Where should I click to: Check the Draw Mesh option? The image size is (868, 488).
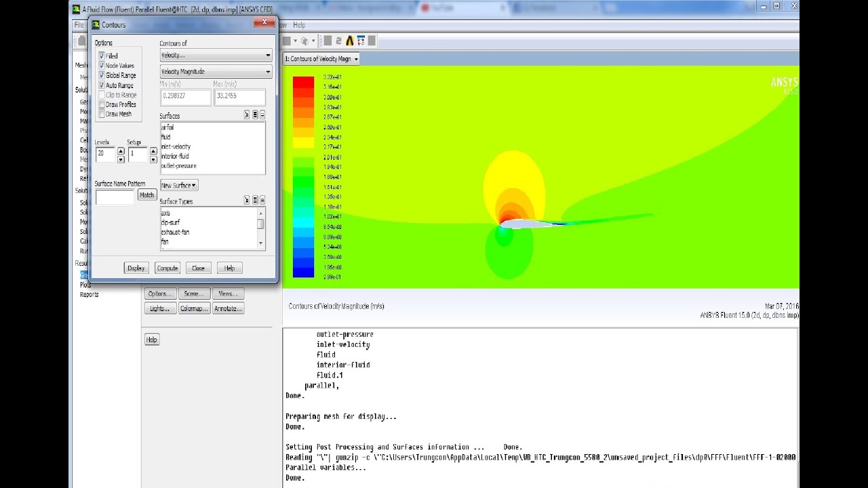(102, 114)
